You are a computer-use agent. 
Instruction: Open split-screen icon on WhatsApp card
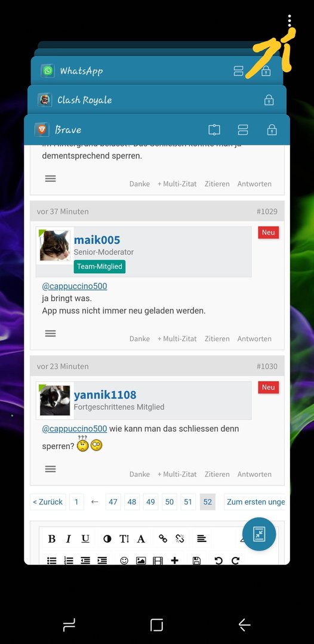tap(238, 71)
